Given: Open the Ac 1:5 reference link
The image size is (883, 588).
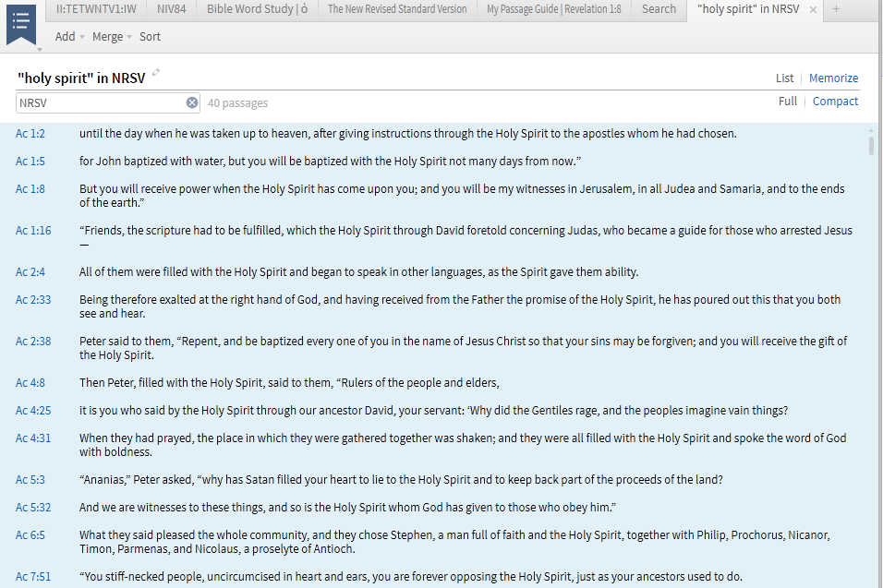Looking at the screenshot, I should [30, 161].
